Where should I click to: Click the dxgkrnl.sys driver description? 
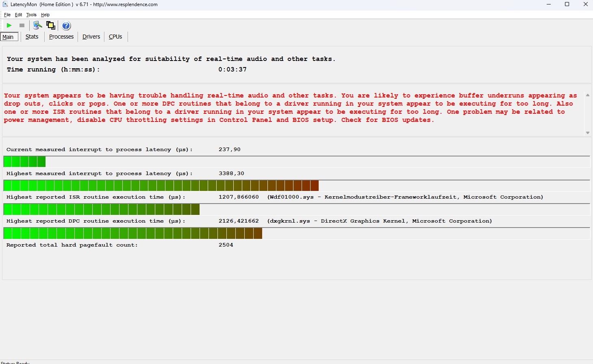tap(380, 221)
